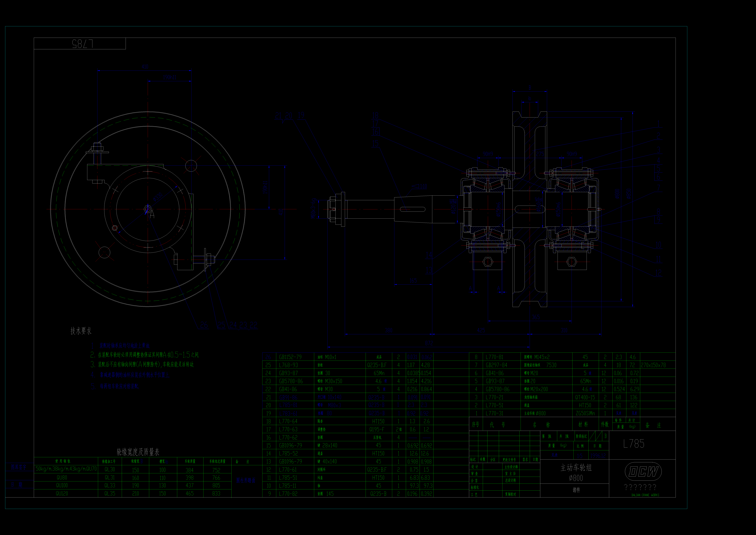Select the part name '螺栓 M20x200'
The height and width of the screenshot is (535, 756).
point(536,389)
